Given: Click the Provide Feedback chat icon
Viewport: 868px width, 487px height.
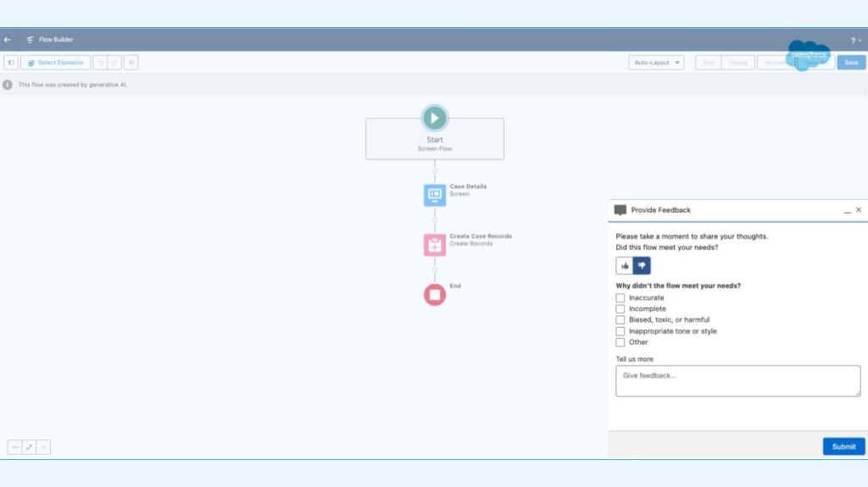Looking at the screenshot, I should (x=620, y=210).
